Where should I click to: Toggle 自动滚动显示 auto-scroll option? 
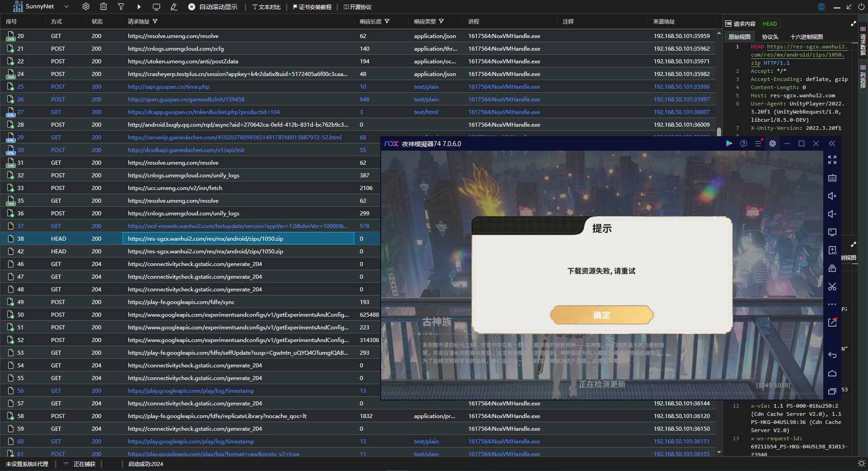[x=213, y=7]
